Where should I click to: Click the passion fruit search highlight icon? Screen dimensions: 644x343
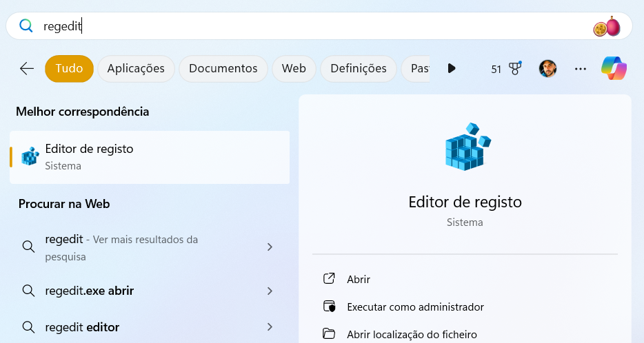point(607,26)
